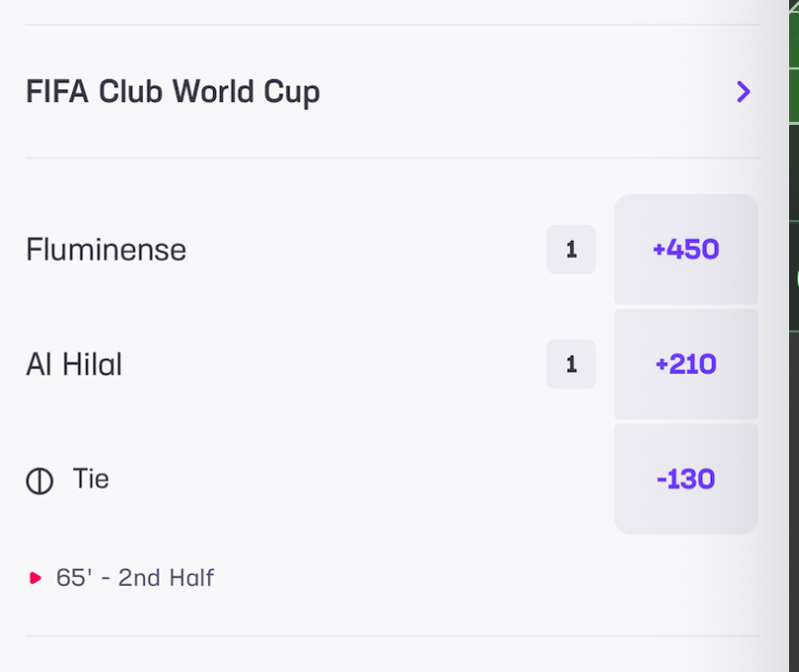Image resolution: width=799 pixels, height=672 pixels.
Task: Click the dark green panel strip at the right edge
Action: pos(794,227)
